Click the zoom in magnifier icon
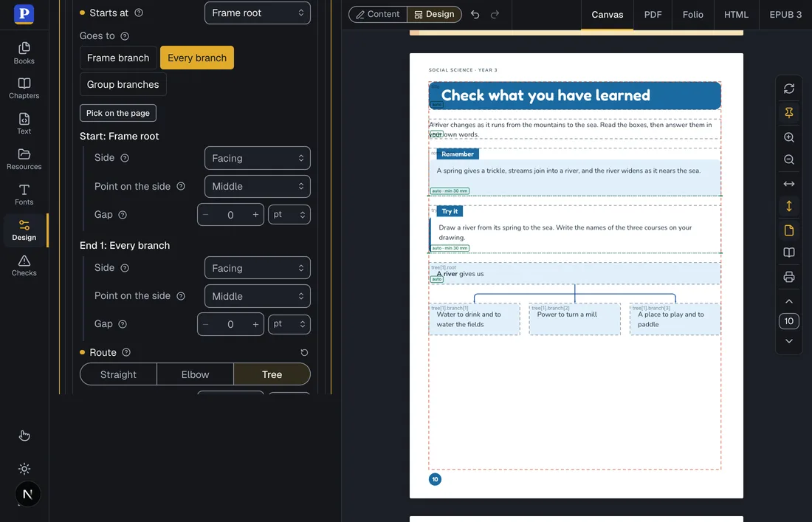Viewport: 812px width, 522px height. point(788,137)
